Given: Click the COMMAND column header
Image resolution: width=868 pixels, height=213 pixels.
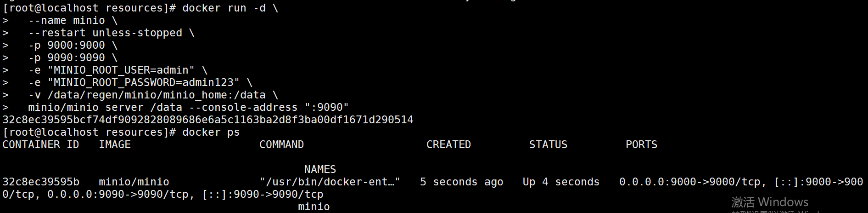Looking at the screenshot, I should tap(281, 145).
